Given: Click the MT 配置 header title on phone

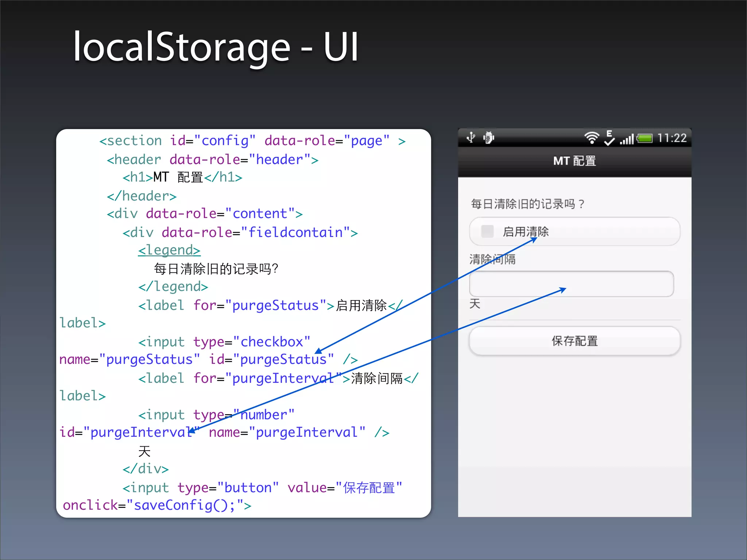Looking at the screenshot, I should pyautogui.click(x=574, y=161).
